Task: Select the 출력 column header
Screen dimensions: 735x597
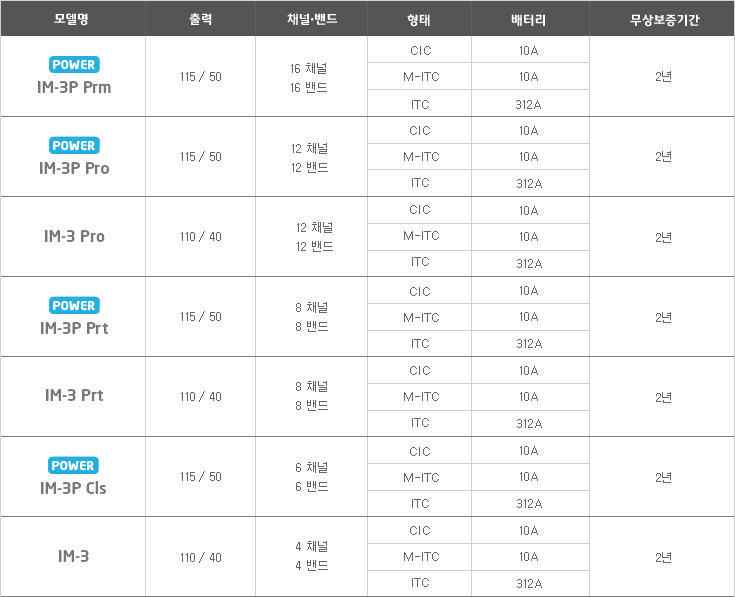Action: (200, 19)
